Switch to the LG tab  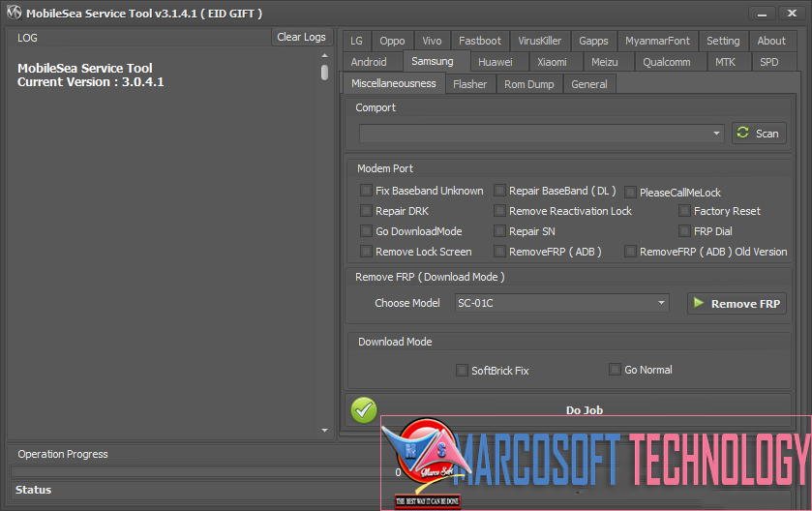356,41
